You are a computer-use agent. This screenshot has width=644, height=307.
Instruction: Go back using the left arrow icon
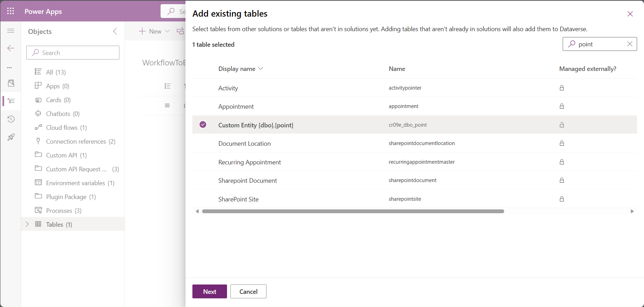[x=11, y=48]
